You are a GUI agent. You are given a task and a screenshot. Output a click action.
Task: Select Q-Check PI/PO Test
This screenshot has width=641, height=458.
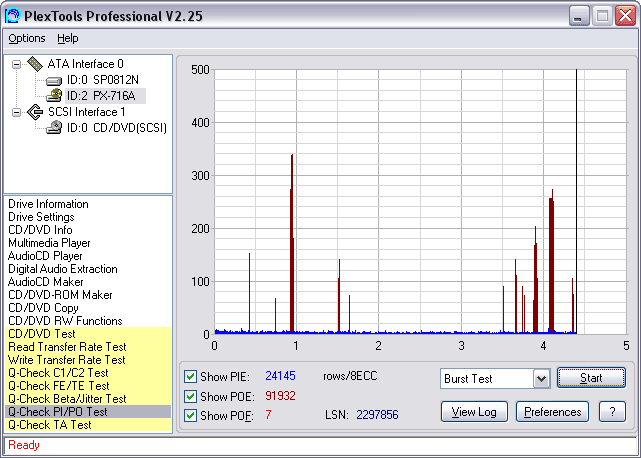(x=88, y=412)
